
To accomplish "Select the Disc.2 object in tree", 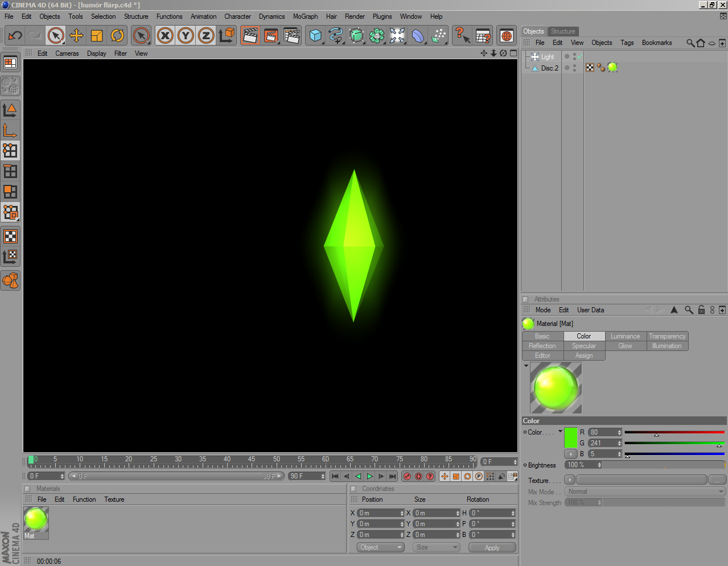I will tap(549, 68).
